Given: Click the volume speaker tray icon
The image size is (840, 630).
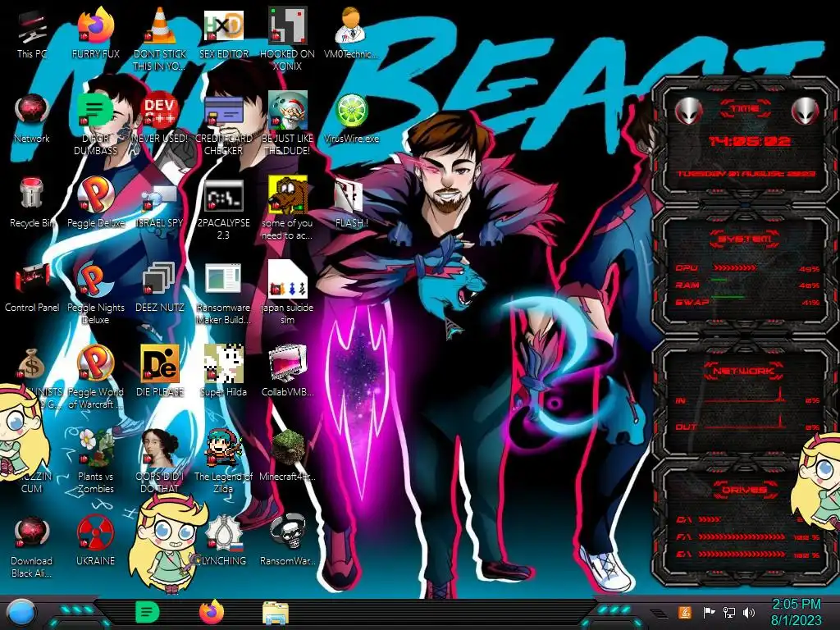Looking at the screenshot, I should coord(748,612).
